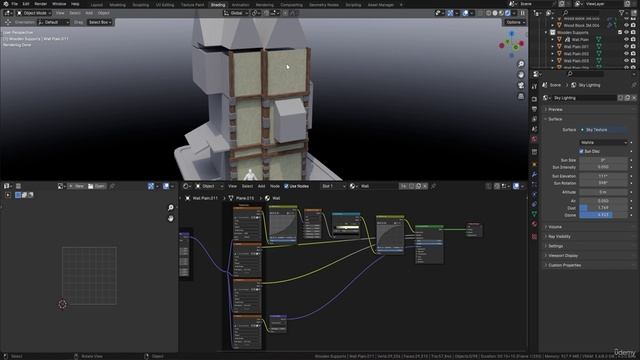This screenshot has height=360, width=640.
Task: Open the Material properties tab
Action: 534,224
